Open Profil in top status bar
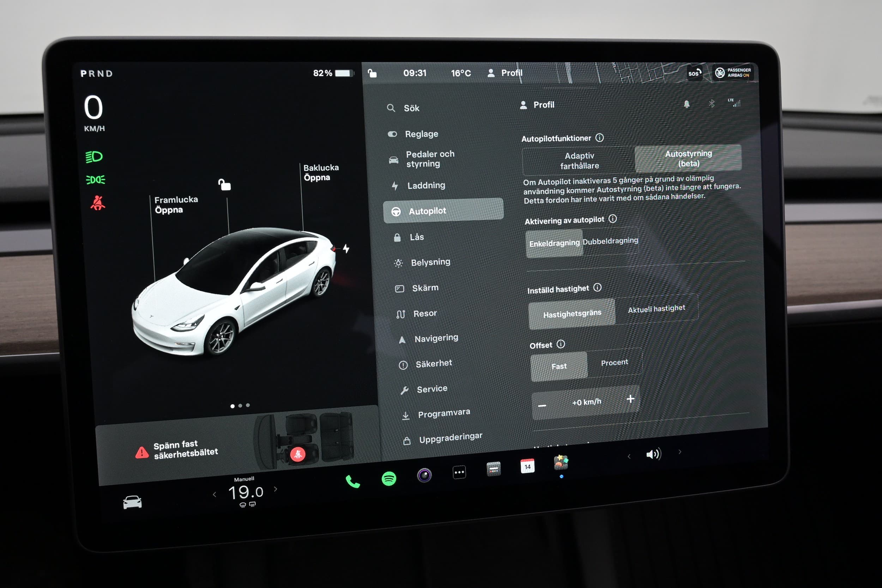The width and height of the screenshot is (882, 588). pos(505,73)
